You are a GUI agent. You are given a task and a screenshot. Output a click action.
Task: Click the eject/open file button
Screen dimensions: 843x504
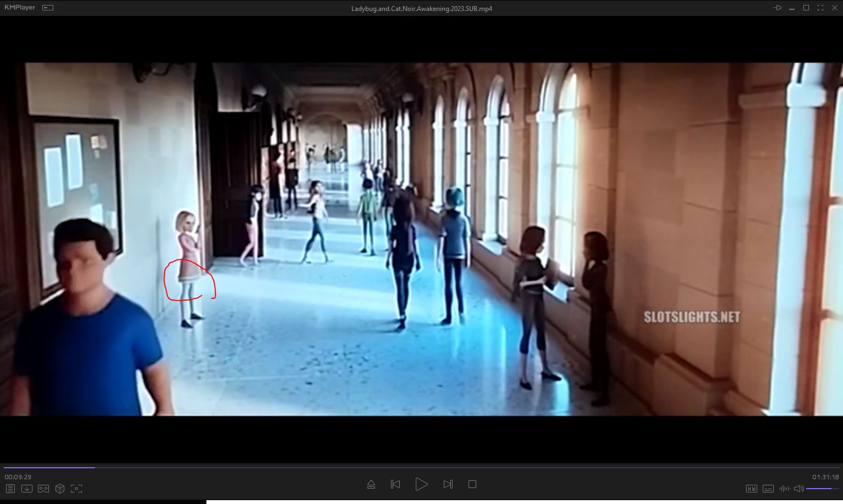[371, 484]
